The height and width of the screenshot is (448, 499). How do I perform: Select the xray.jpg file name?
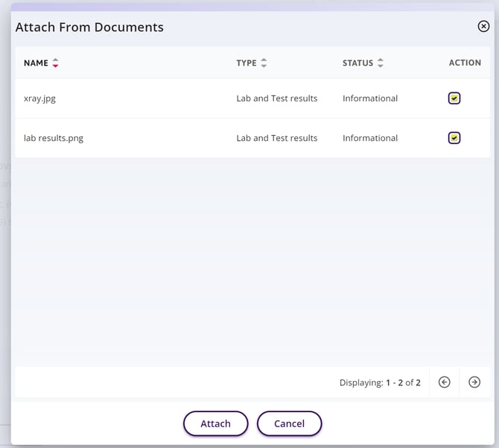[39, 98]
